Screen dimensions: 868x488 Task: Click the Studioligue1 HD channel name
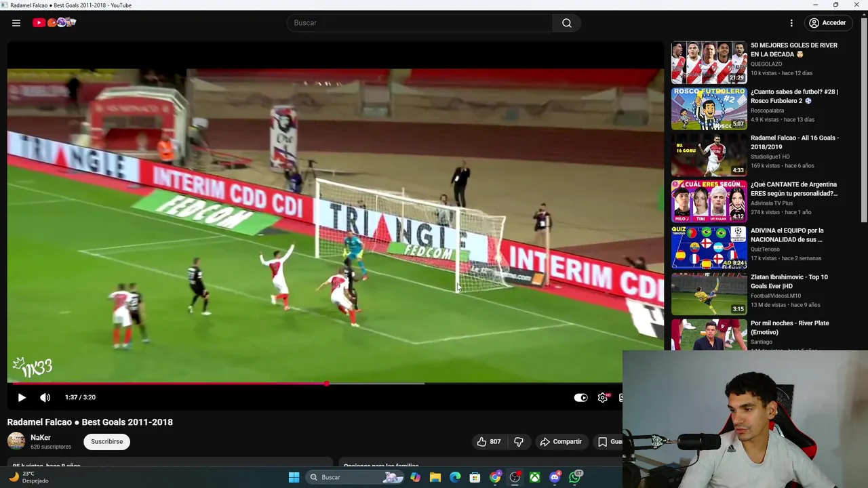pyautogui.click(x=770, y=157)
